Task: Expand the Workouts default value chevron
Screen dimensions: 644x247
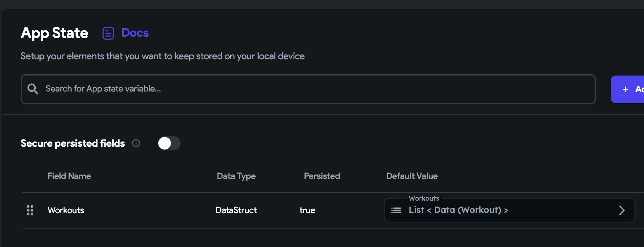Action: tap(621, 210)
